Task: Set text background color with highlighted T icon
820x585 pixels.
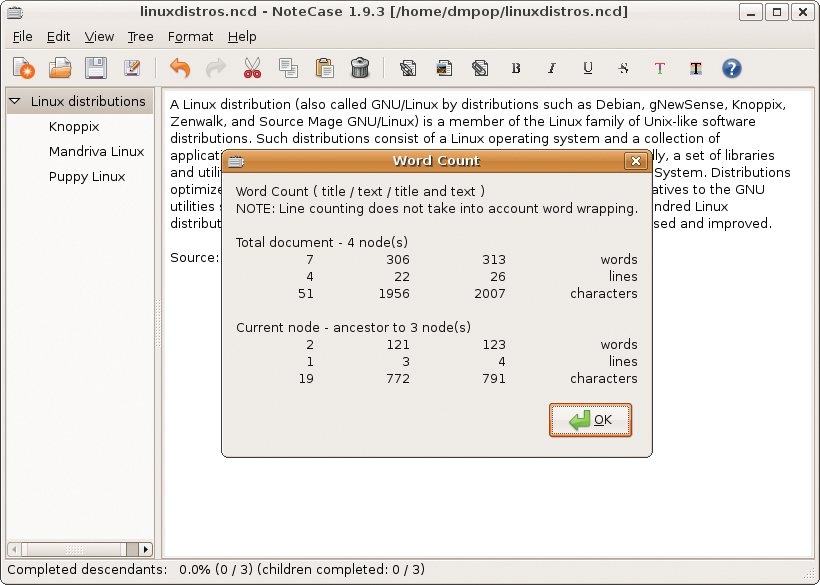Action: 696,68
